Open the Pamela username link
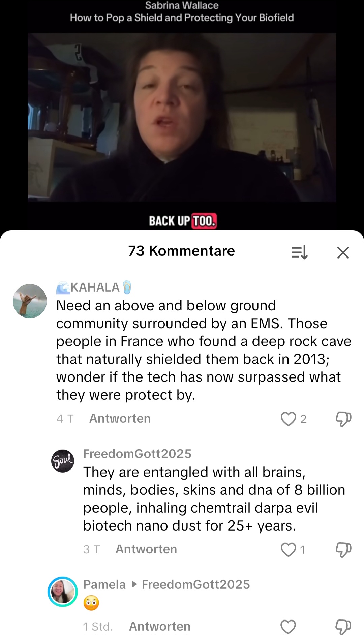The image size is (364, 635). (104, 584)
